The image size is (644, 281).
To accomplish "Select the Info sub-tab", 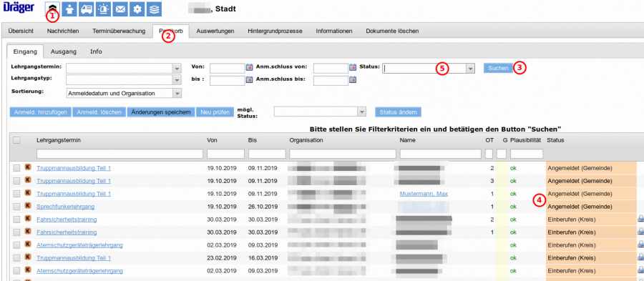I will coord(96,51).
